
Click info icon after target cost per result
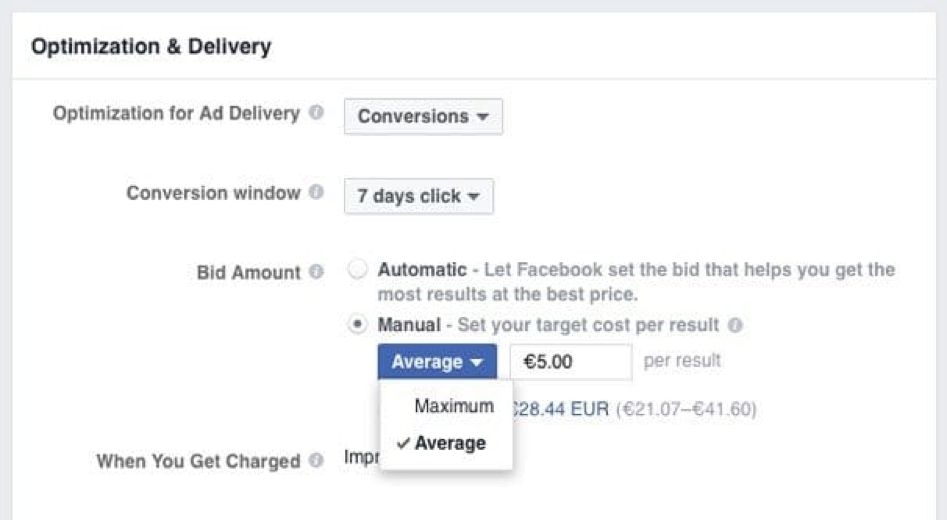735,325
